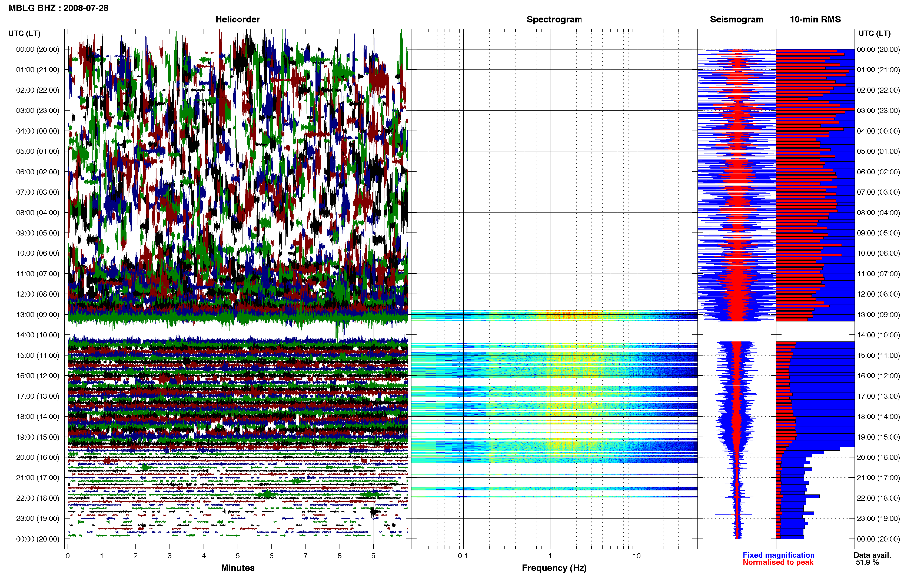The image size is (924, 578).
Task: Click right time label '05:00 (01:00)'
Action: point(878,152)
